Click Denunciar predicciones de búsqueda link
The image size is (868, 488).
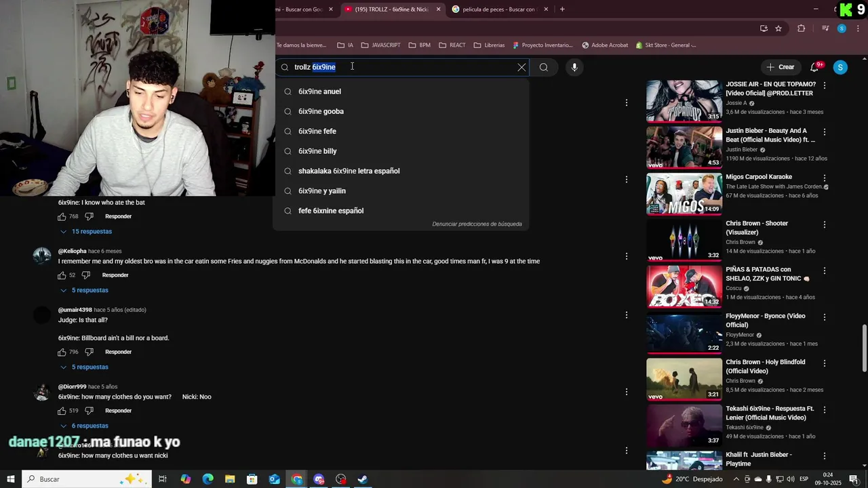point(477,224)
